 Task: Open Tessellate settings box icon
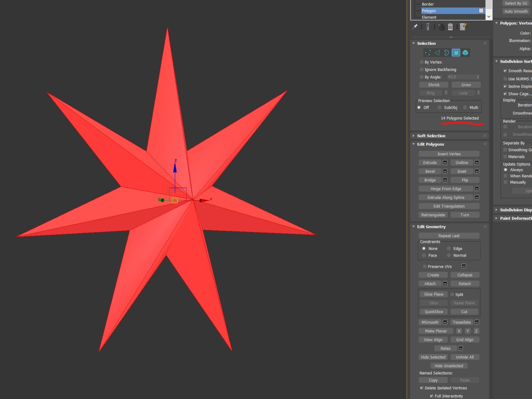click(477, 323)
